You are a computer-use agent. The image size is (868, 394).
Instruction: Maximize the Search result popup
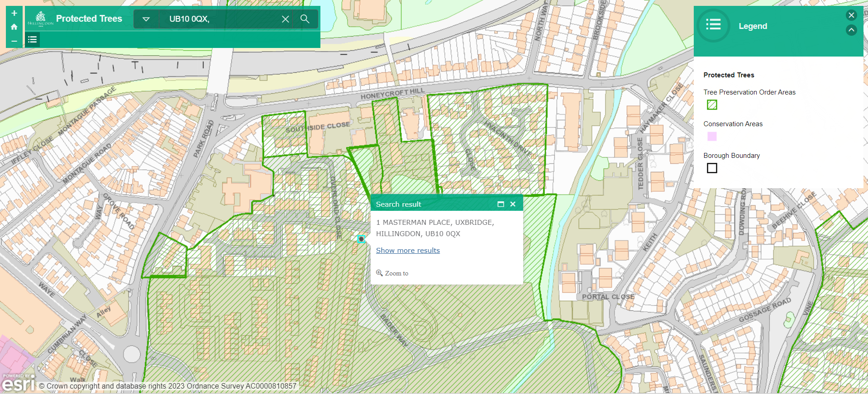click(501, 204)
